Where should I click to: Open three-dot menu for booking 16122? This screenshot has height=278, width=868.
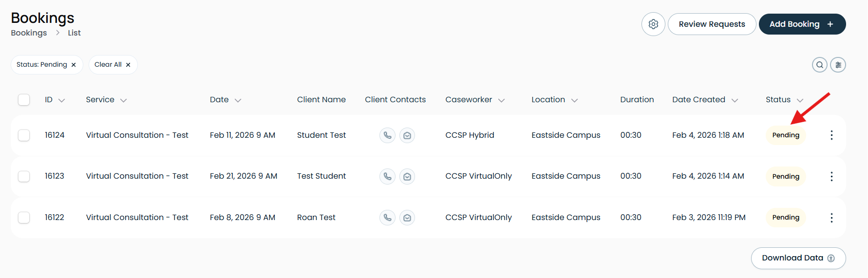(831, 218)
